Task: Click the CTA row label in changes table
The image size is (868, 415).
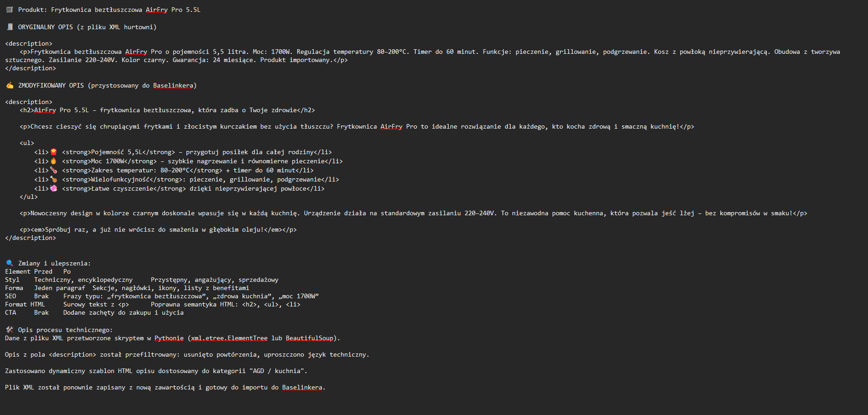Action: [10, 313]
